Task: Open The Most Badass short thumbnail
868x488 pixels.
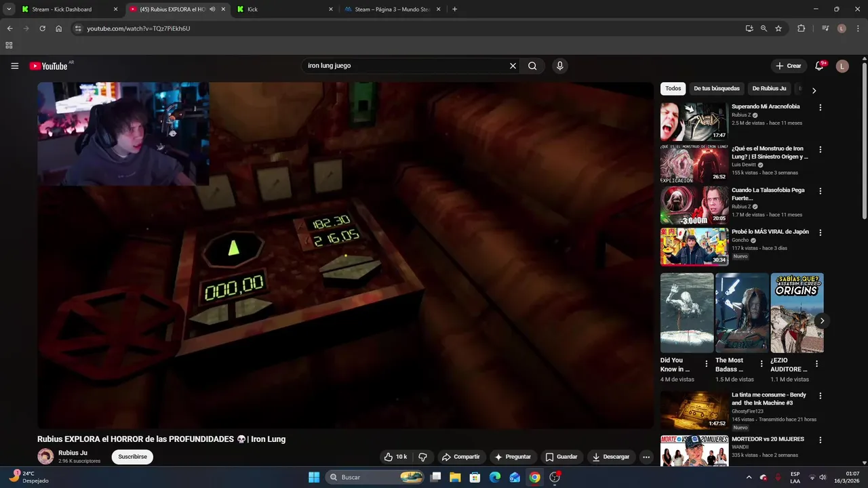Action: (x=742, y=312)
